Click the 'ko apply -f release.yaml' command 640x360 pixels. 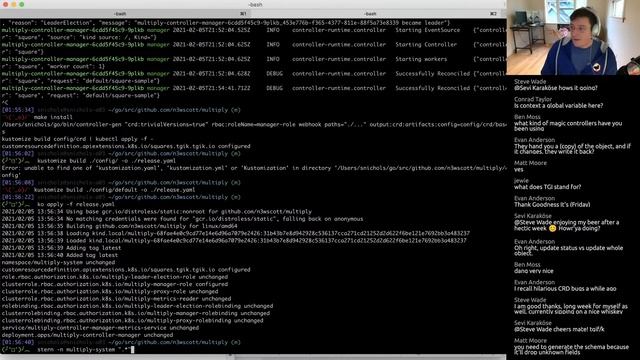pyautogui.click(x=76, y=204)
